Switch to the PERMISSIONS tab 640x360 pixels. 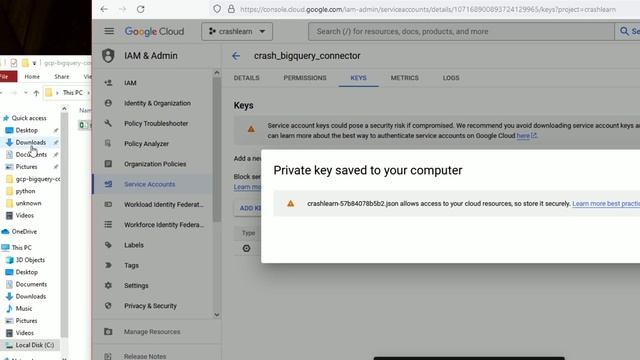pos(305,78)
